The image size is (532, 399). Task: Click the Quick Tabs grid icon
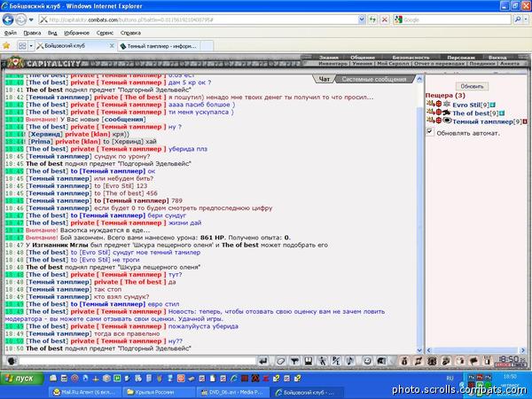click(x=22, y=45)
